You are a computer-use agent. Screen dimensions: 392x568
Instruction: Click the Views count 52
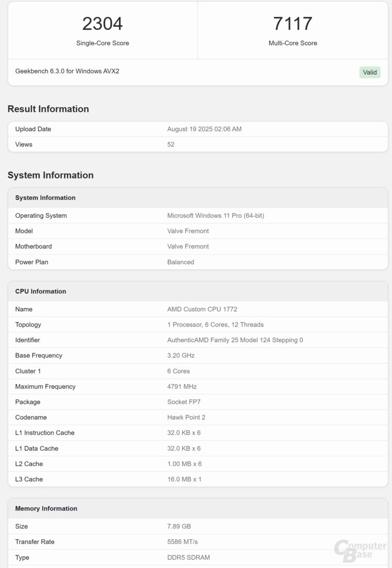point(171,144)
